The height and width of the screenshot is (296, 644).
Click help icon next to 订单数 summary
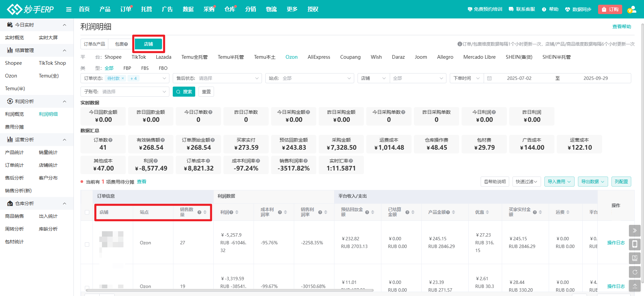coord(111,140)
